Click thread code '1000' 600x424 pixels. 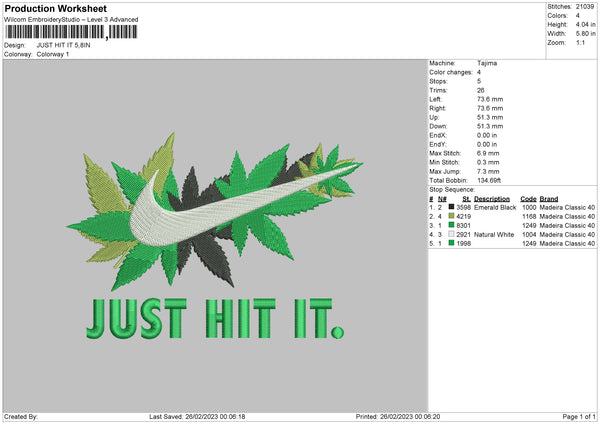click(x=529, y=207)
